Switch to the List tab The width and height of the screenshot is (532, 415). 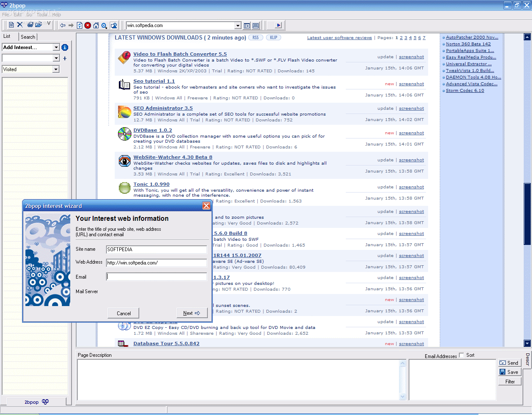tap(7, 36)
